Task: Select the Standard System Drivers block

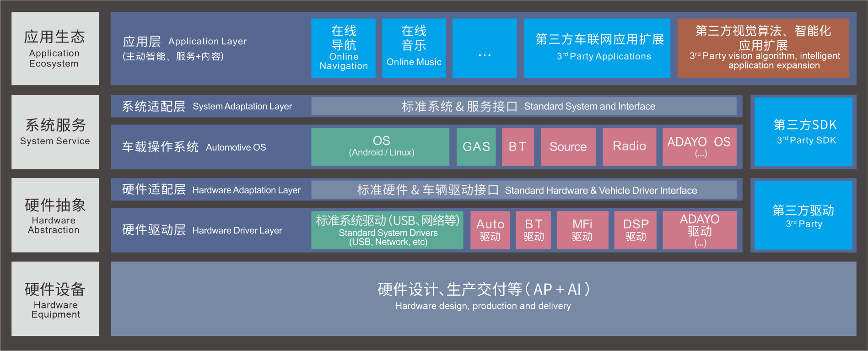Action: (387, 230)
